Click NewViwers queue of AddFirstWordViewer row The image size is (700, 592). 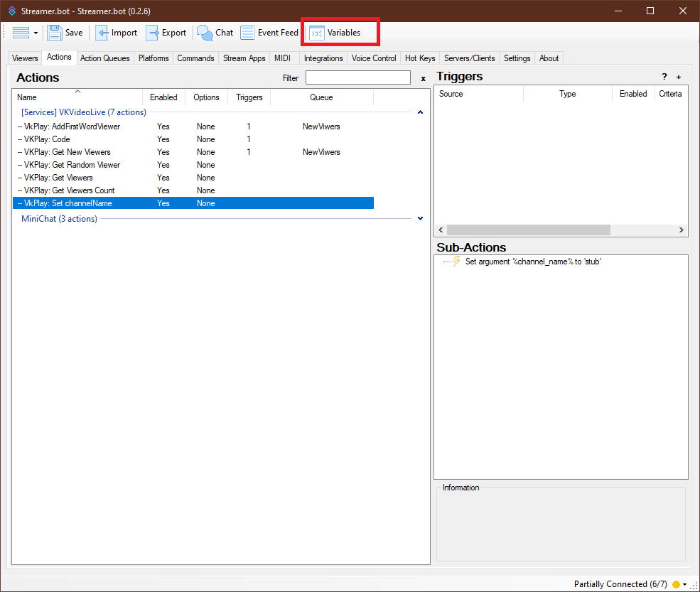coord(321,127)
